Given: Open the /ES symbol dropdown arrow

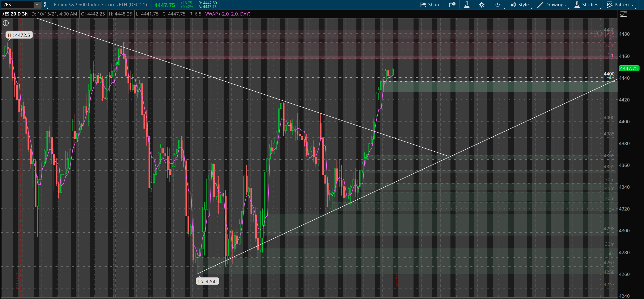Looking at the screenshot, I should coord(37,5).
